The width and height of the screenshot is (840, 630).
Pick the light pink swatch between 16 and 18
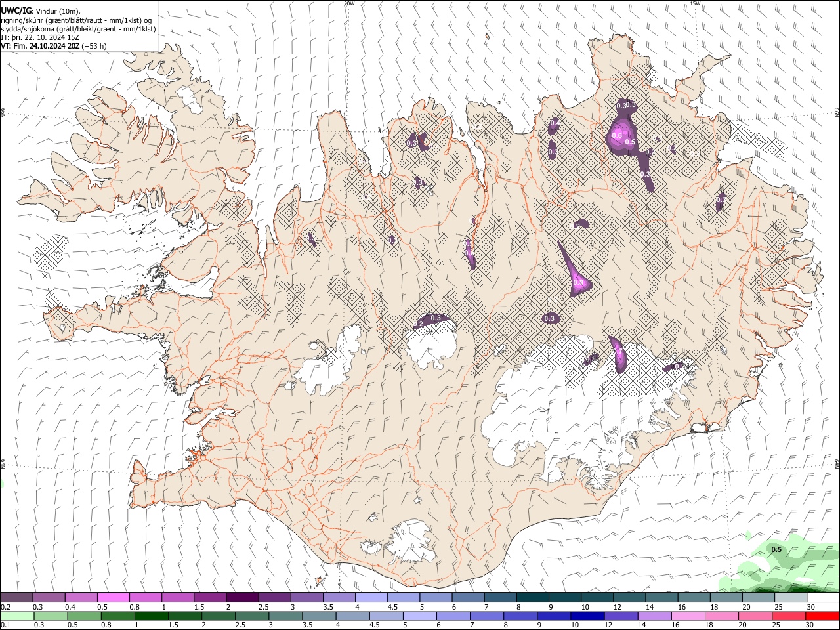[688, 616]
